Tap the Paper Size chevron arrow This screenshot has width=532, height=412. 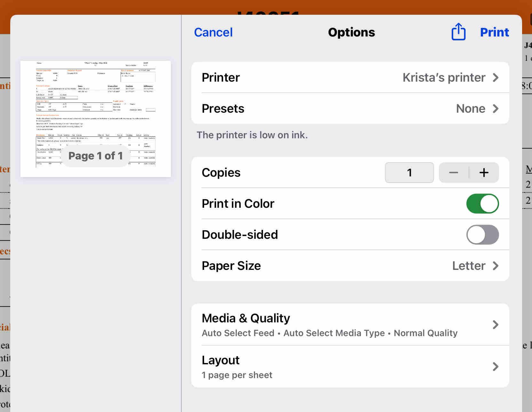(496, 266)
